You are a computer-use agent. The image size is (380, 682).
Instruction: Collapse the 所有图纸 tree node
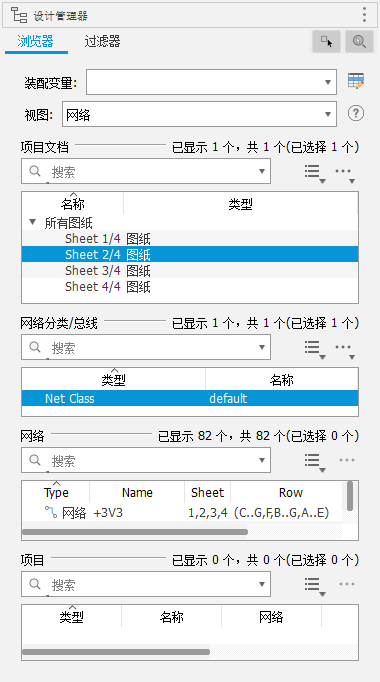coord(33,222)
